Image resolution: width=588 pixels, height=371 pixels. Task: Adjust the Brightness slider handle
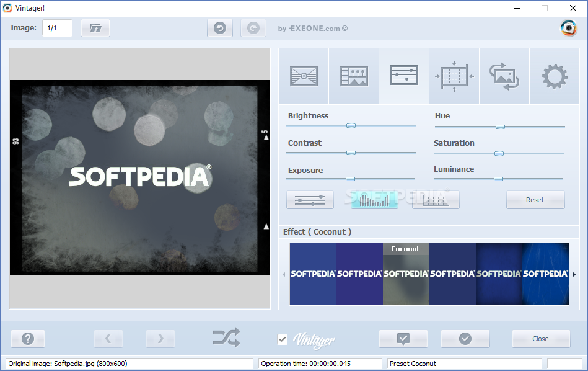tap(351, 125)
